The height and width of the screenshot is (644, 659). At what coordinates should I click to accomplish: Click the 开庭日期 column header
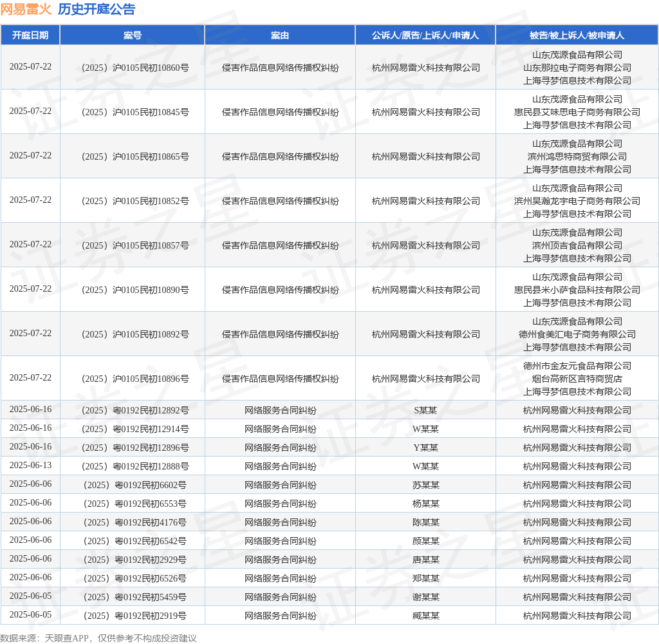tap(30, 35)
